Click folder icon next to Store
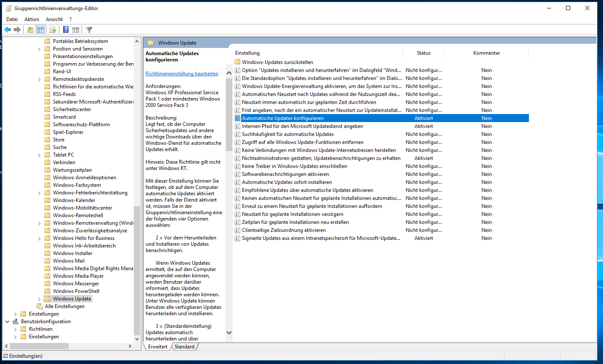This screenshot has width=603, height=364. 47,140
